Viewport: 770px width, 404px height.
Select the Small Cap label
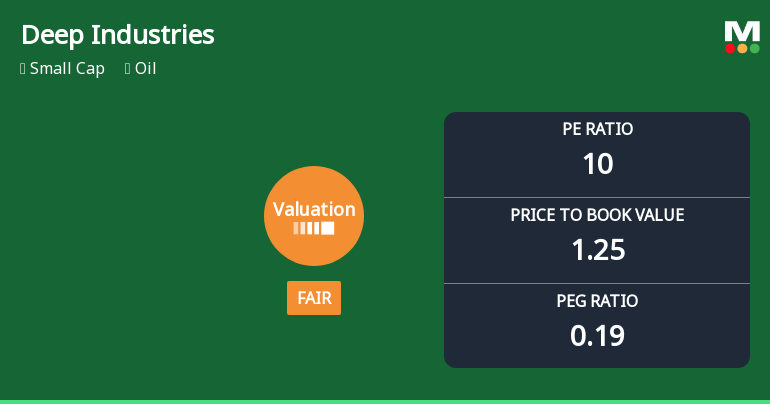67,69
